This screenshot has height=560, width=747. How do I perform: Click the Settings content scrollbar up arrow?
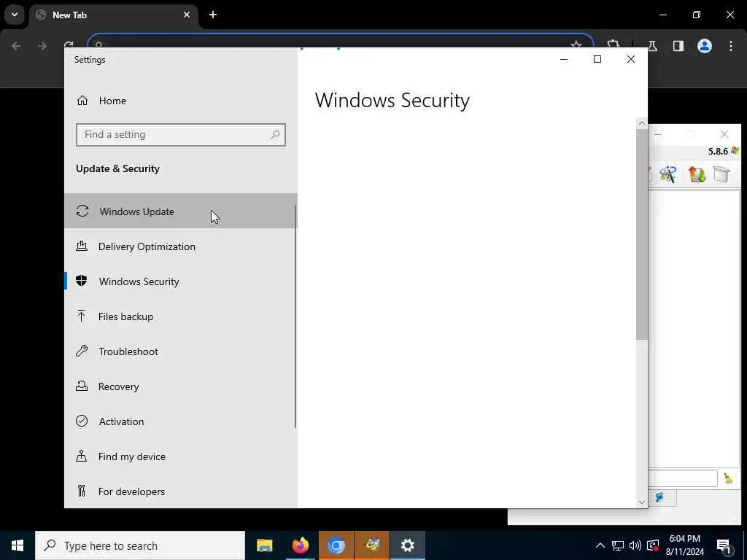642,123
